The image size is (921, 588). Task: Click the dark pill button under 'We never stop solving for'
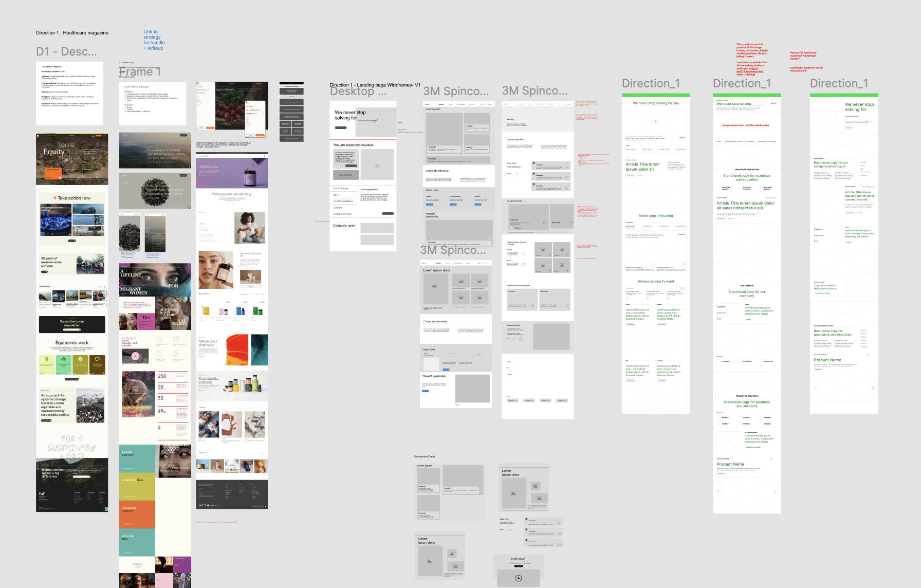click(x=340, y=128)
